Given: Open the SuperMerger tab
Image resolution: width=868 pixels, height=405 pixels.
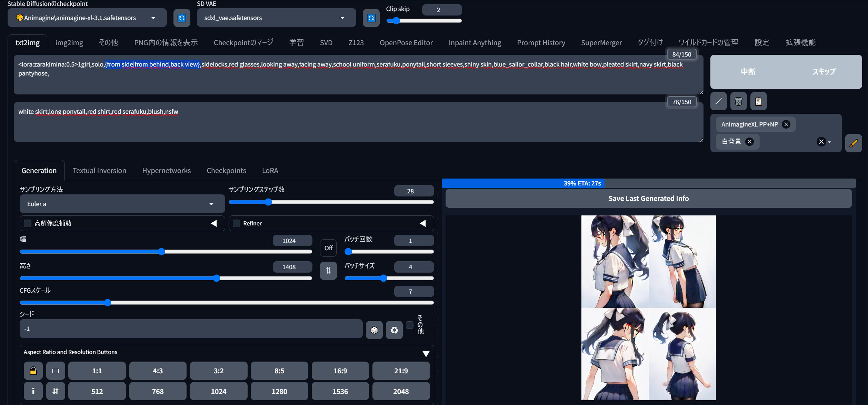Looking at the screenshot, I should (601, 43).
